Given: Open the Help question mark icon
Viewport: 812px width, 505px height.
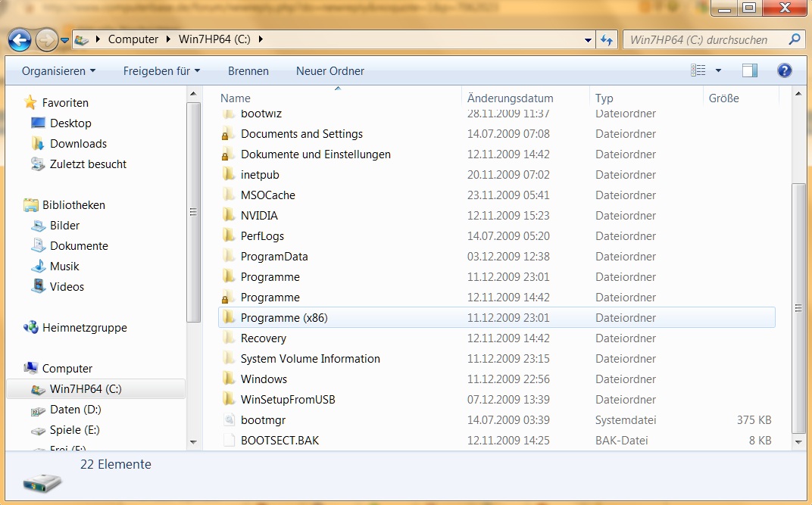Looking at the screenshot, I should 785,70.
